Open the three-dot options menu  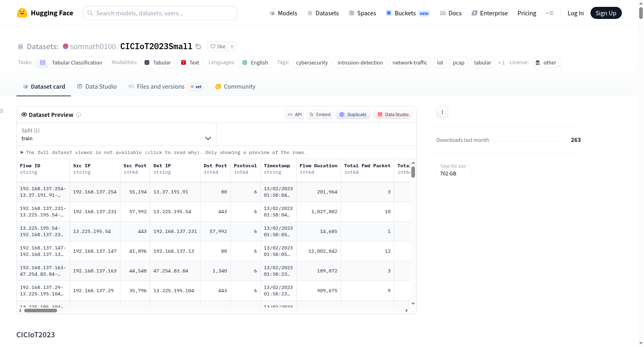pyautogui.click(x=442, y=112)
